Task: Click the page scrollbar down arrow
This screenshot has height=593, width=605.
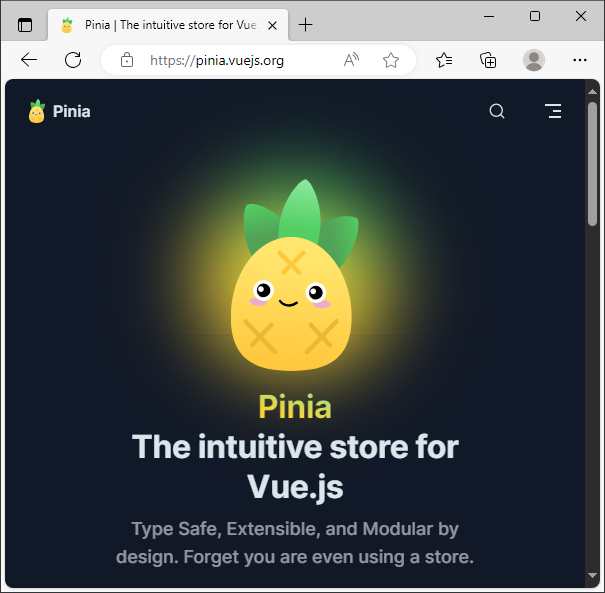Action: pos(592,575)
